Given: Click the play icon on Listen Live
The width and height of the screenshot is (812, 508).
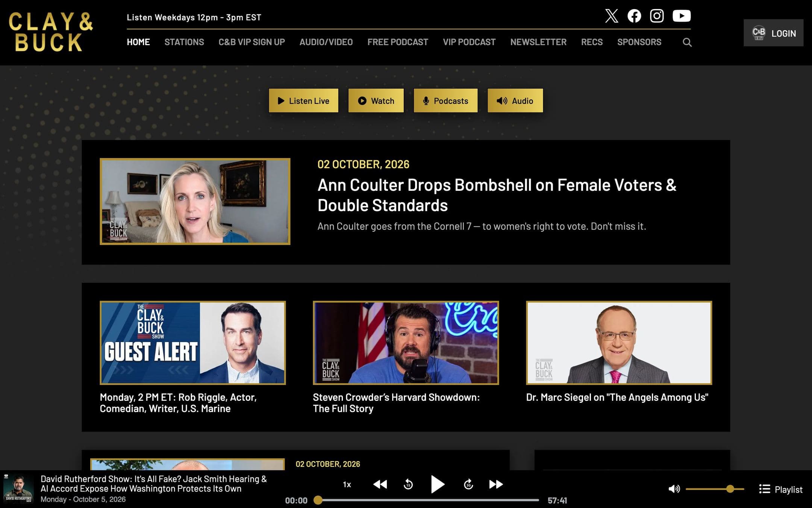Looking at the screenshot, I should (x=281, y=101).
